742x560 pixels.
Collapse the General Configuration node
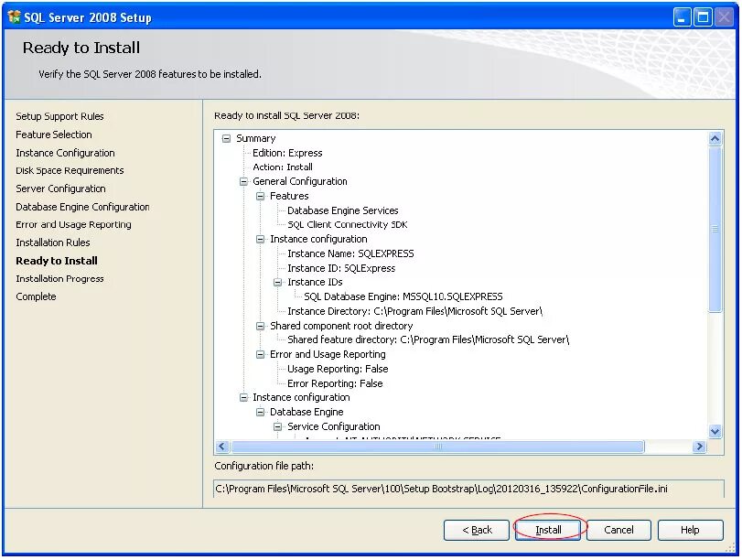[x=243, y=181]
